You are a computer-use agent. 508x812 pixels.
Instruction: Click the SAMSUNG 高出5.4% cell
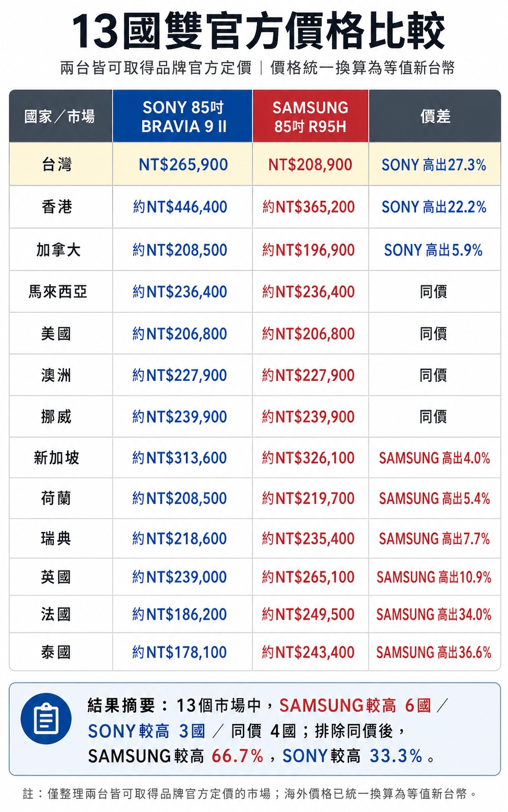click(x=434, y=498)
